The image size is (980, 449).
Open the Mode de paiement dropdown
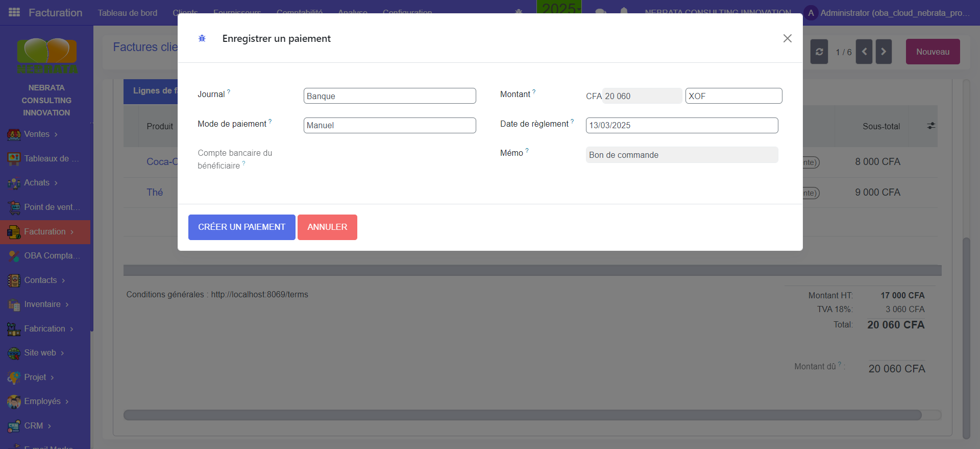tap(389, 125)
